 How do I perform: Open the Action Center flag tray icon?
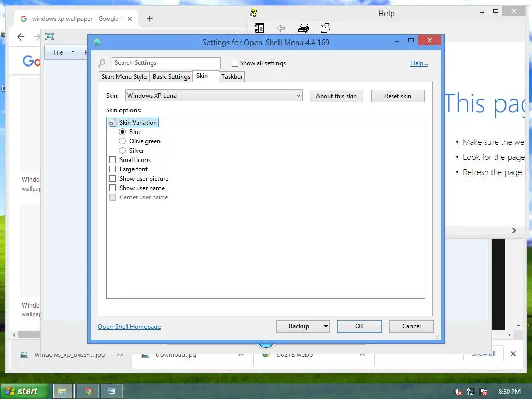pos(484,392)
